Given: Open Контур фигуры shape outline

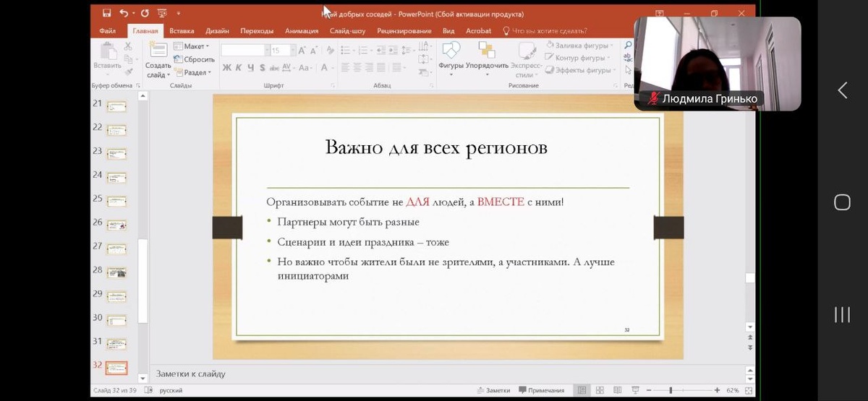Looking at the screenshot, I should point(578,58).
